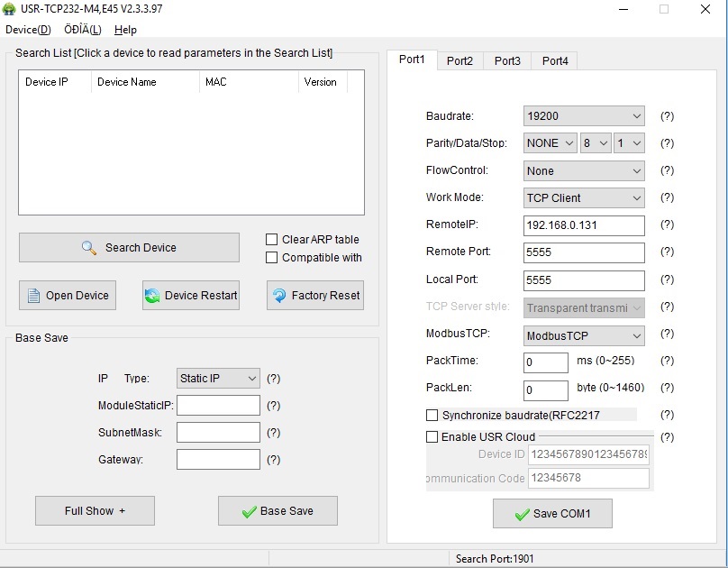Click the Enable USR Cloud (?) help mark
This screenshot has height=568, width=728.
667,437
